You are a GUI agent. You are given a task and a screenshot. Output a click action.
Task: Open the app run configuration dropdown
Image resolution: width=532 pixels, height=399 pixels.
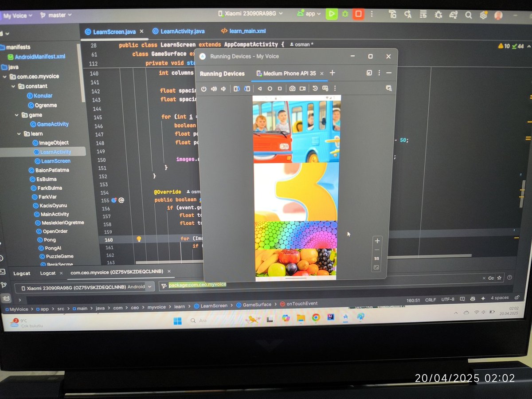pos(309,14)
